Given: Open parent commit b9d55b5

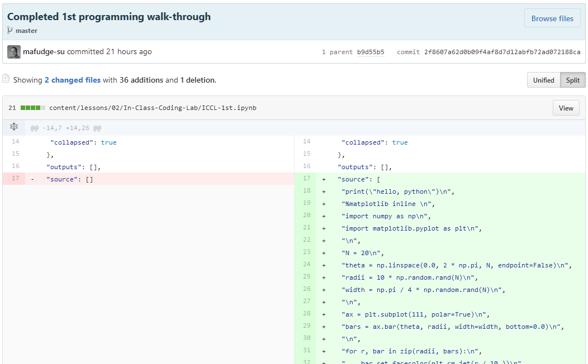Looking at the screenshot, I should [371, 52].
